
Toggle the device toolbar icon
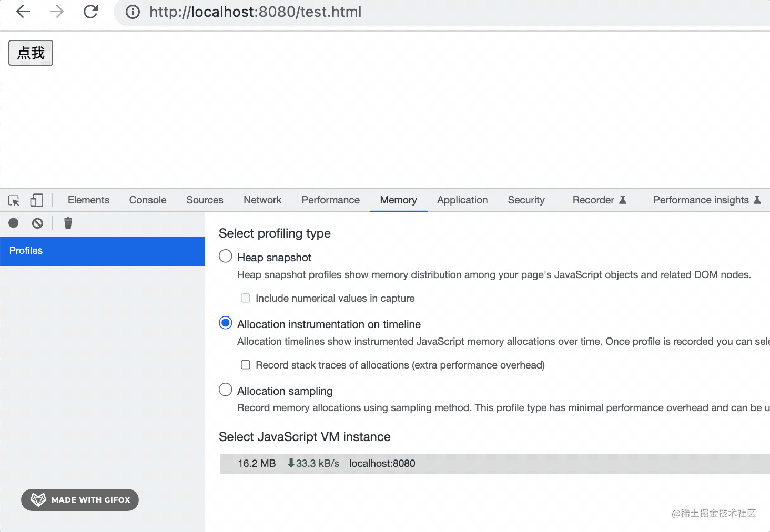point(36,200)
